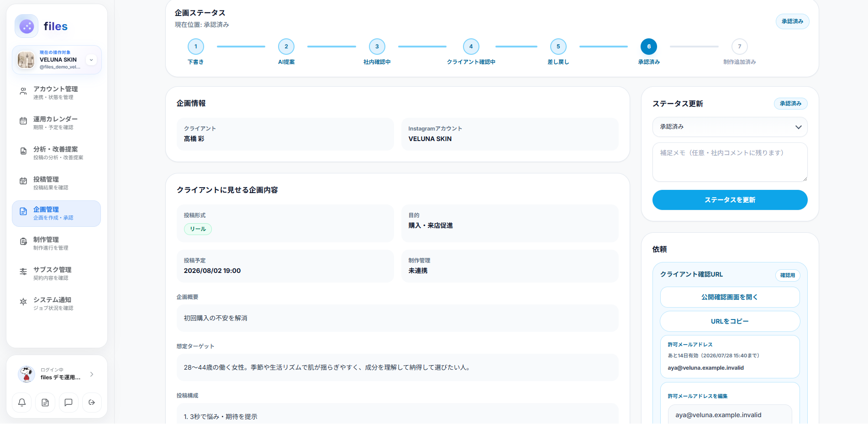Click the 企画管理 document icon
This screenshot has width=868, height=424.
tap(23, 212)
